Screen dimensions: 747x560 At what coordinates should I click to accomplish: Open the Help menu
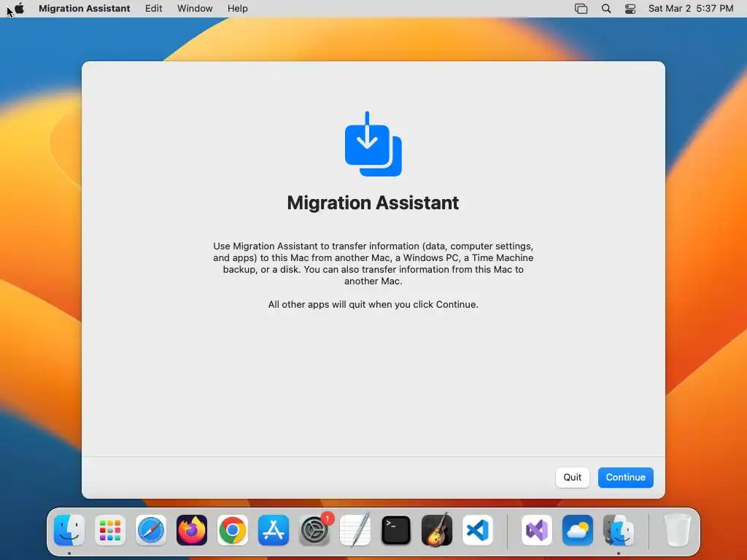(x=237, y=9)
